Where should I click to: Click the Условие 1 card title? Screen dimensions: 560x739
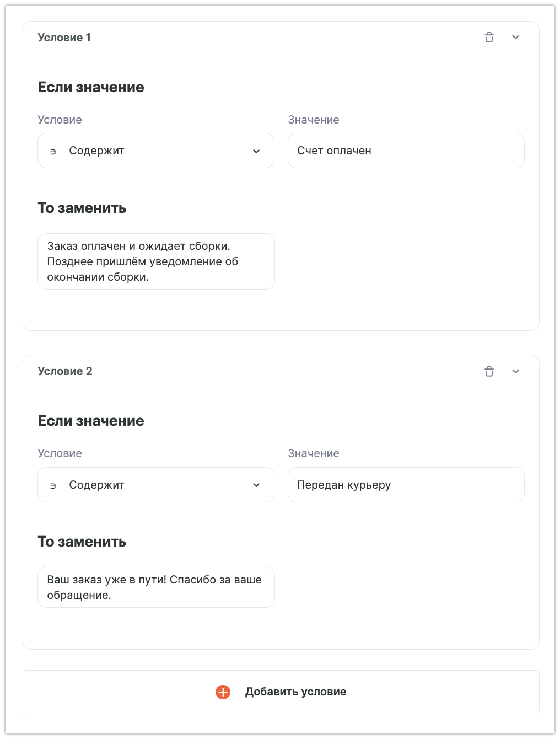tap(64, 38)
